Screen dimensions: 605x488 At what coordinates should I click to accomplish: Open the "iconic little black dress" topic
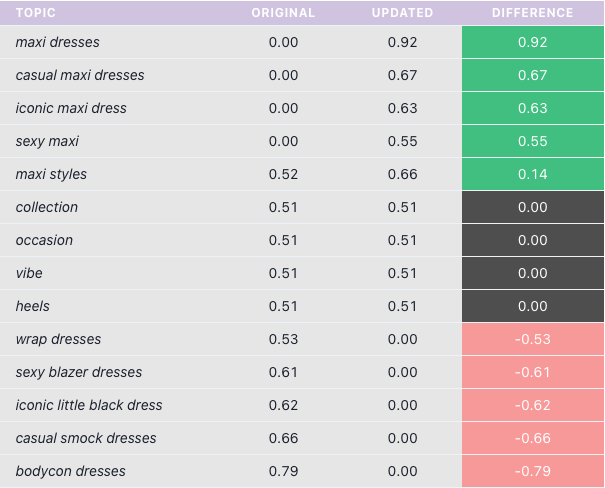(89, 405)
